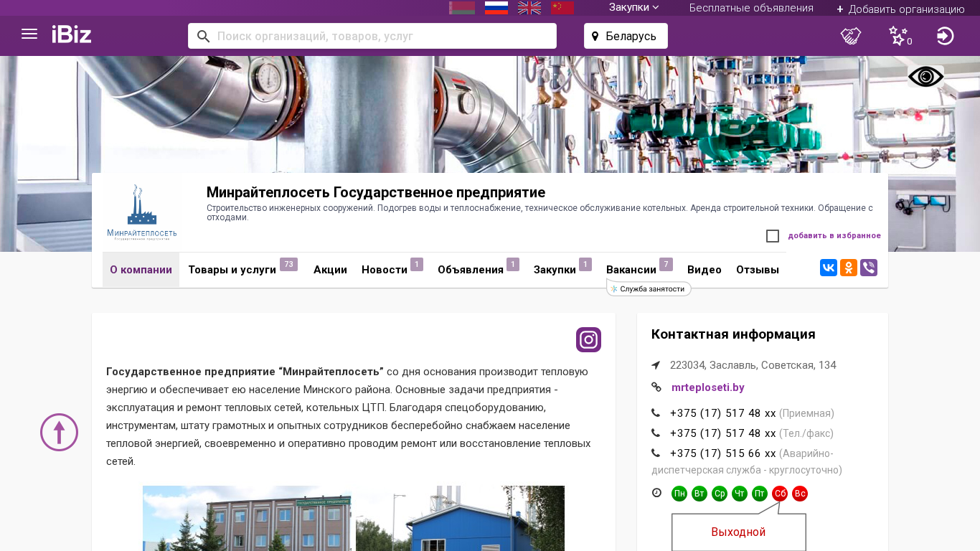The image size is (980, 551).
Task: Click the address 223034, Заславль, Советская, 134
Action: point(753,365)
